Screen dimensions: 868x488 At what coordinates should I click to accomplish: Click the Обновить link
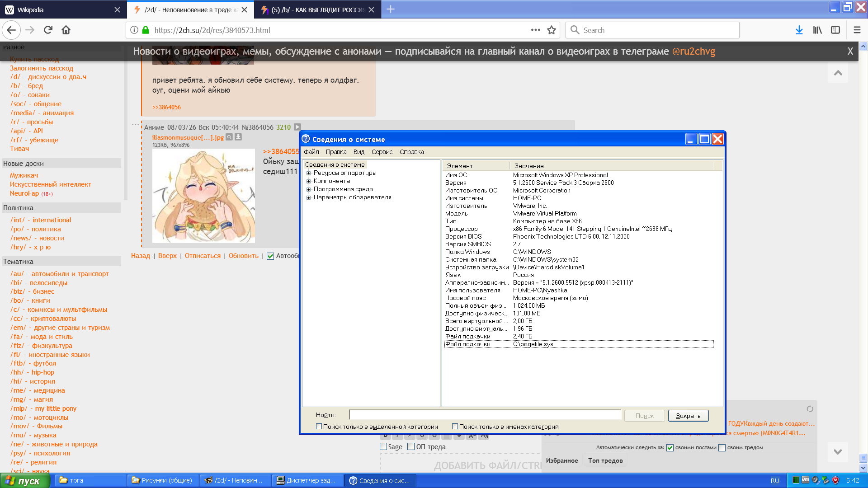click(243, 256)
